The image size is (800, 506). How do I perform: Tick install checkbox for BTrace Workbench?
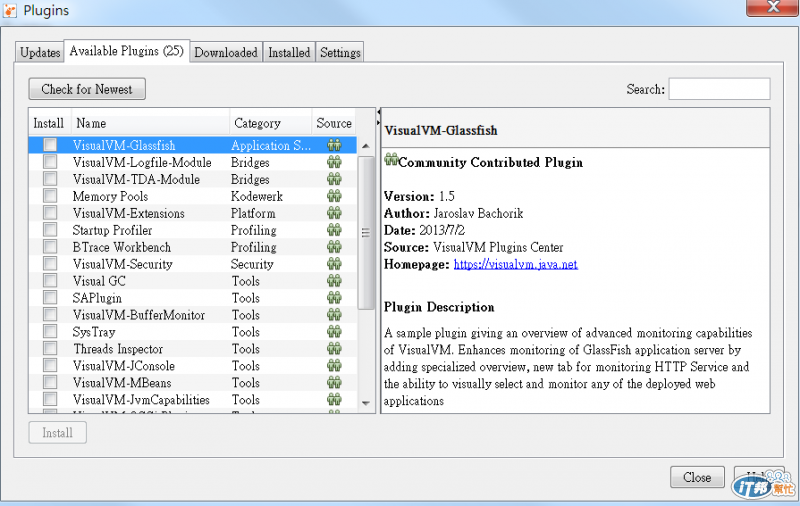tap(50, 247)
